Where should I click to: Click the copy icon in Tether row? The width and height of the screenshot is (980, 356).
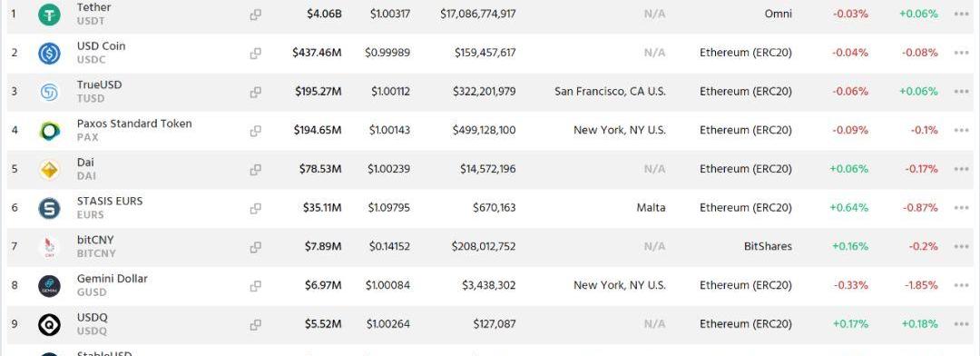pyautogui.click(x=256, y=15)
